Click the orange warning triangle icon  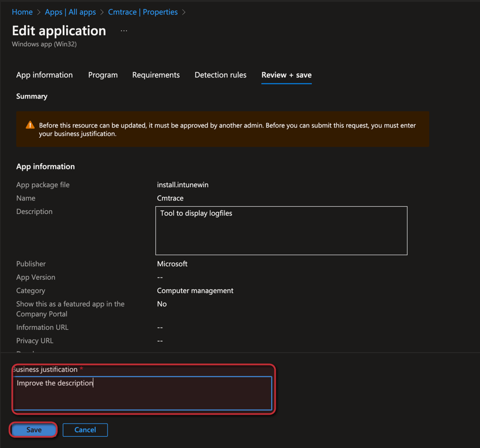coord(30,125)
